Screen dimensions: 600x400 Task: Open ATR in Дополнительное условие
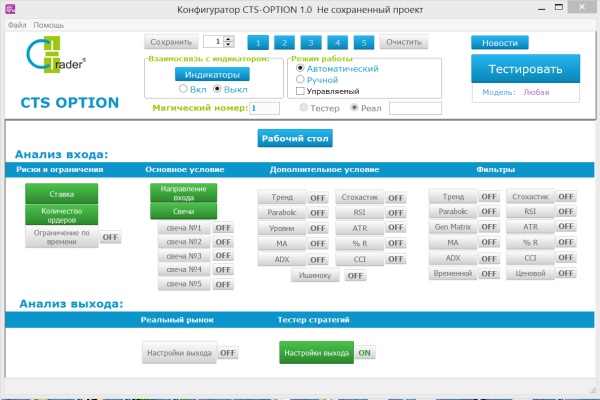(360, 228)
